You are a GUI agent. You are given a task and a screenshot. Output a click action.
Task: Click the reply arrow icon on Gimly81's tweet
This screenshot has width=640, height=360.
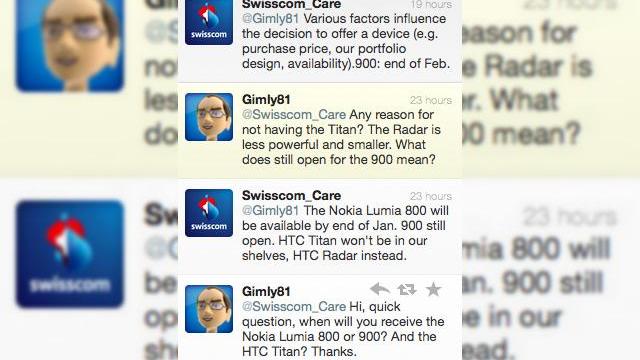click(380, 289)
